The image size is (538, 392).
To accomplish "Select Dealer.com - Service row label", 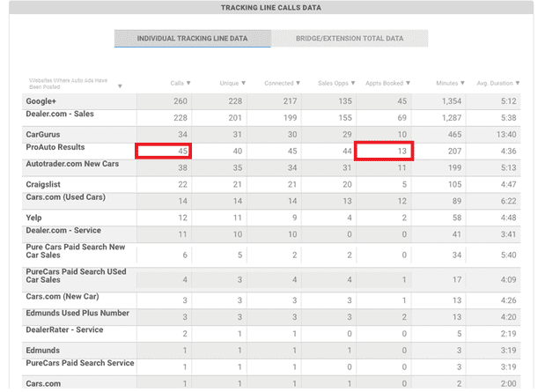I will point(63,230).
